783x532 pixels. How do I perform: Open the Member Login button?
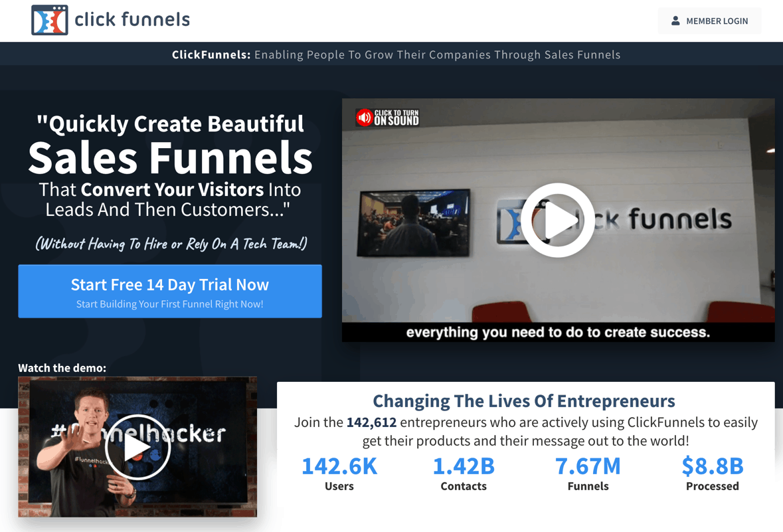709,21
